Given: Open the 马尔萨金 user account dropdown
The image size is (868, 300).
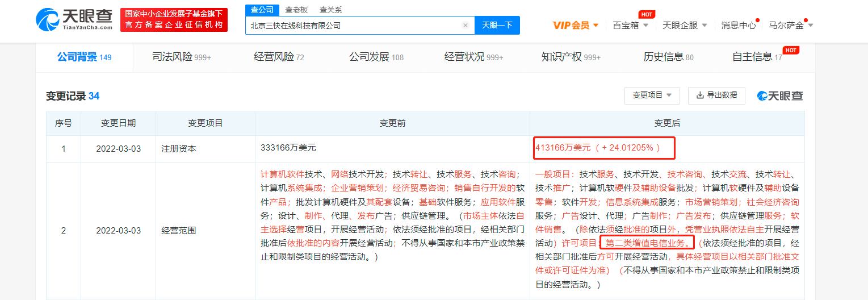Looking at the screenshot, I should coord(791,26).
